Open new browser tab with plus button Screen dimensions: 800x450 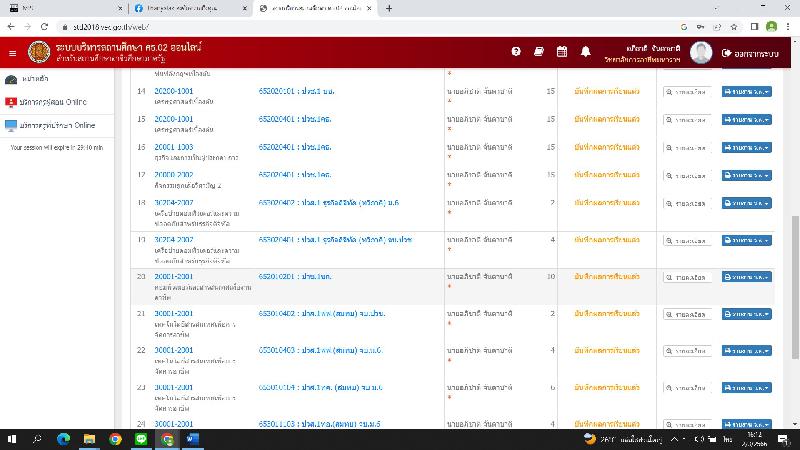point(389,8)
